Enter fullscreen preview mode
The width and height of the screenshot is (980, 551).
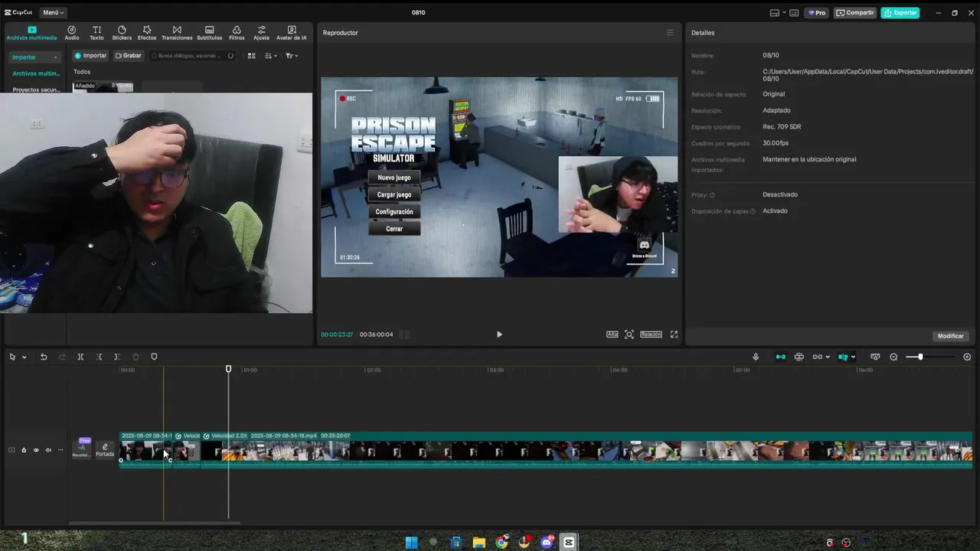click(x=674, y=334)
